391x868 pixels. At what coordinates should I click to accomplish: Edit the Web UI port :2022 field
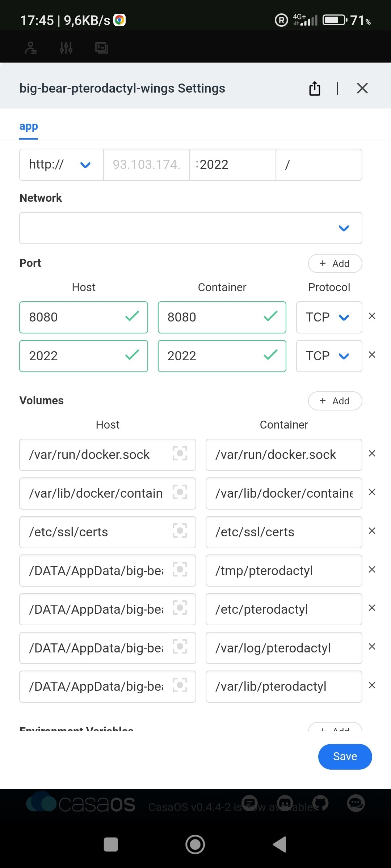point(233,165)
